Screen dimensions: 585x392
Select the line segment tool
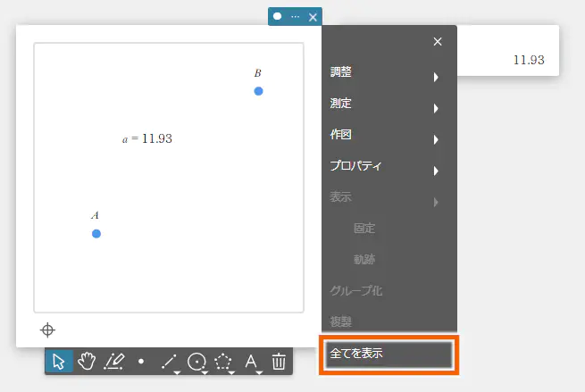pyautogui.click(x=168, y=362)
